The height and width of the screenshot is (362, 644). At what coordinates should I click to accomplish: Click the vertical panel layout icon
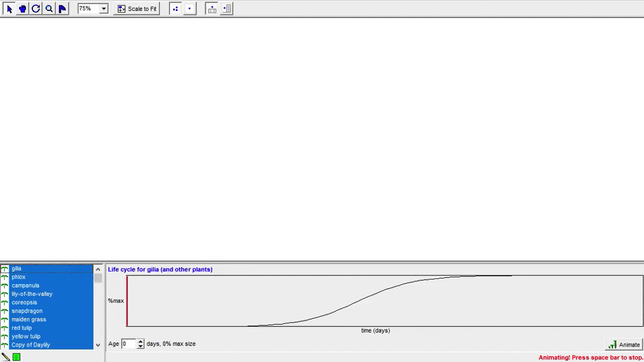coord(226,8)
